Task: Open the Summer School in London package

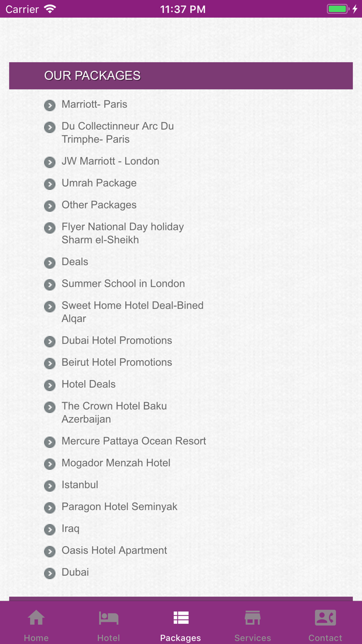Action: coord(123,284)
